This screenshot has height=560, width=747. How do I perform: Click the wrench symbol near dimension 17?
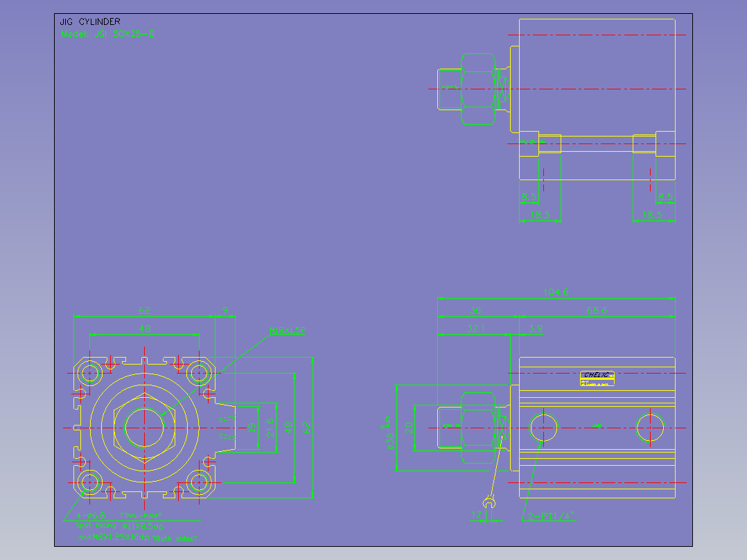[489, 502]
